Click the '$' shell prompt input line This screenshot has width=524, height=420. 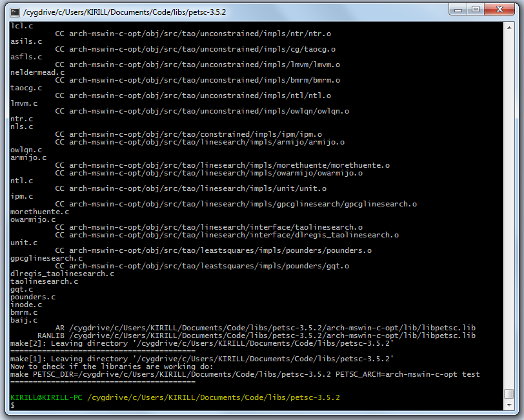[x=13, y=405]
